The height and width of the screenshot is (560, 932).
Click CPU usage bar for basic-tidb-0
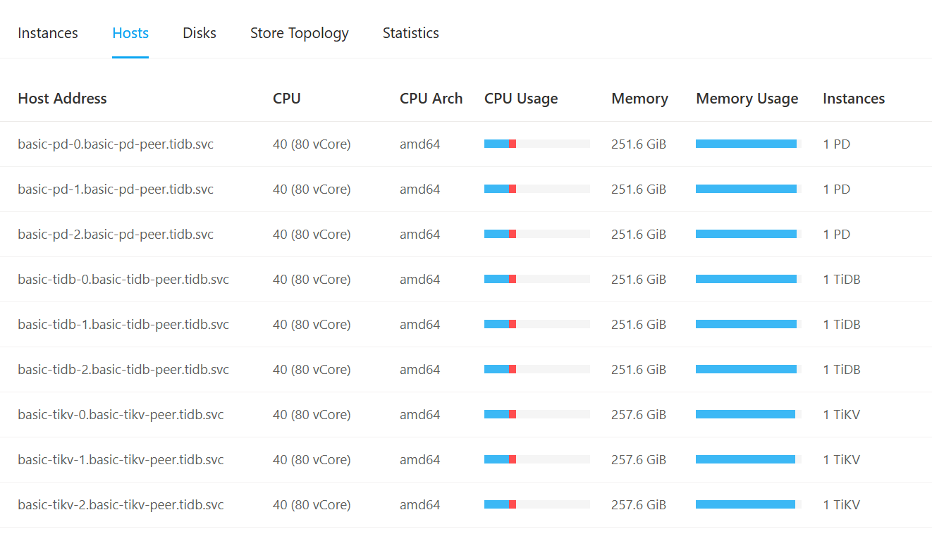(536, 279)
